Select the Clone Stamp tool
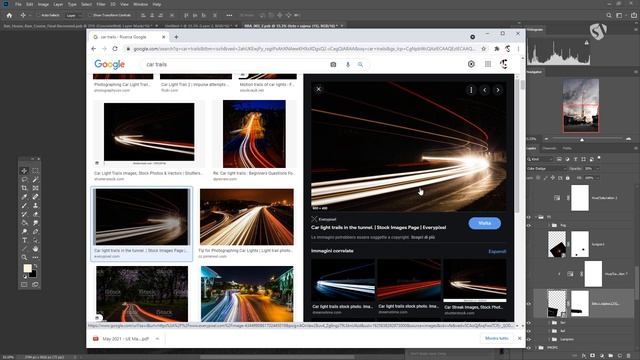 36,206
